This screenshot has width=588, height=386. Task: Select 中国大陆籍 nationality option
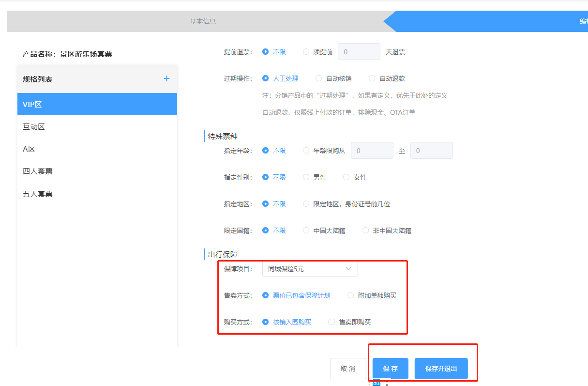[x=306, y=231]
